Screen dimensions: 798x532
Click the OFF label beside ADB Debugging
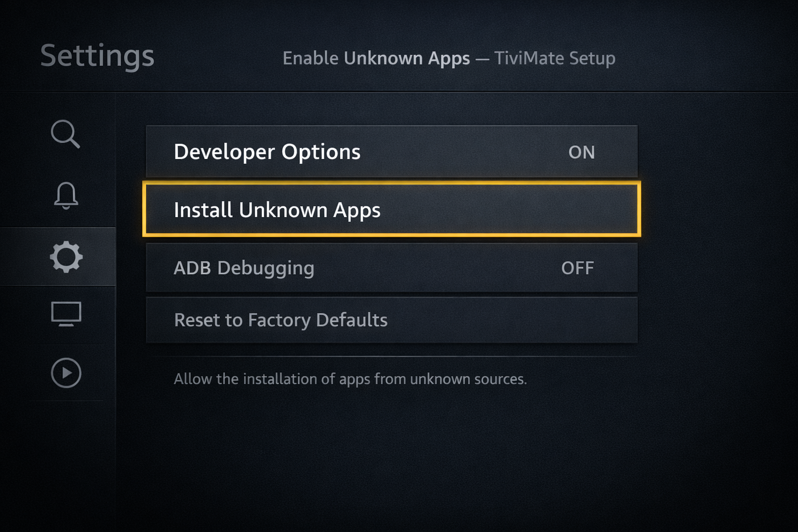point(578,268)
